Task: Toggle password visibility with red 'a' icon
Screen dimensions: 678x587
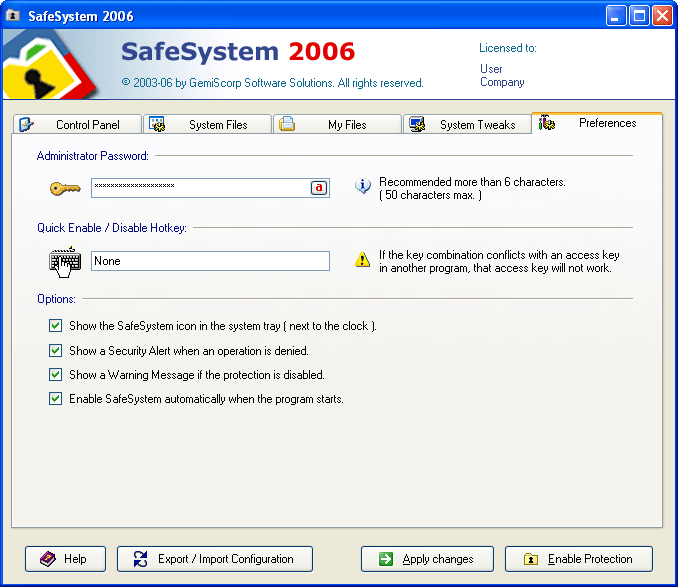Action: click(319, 188)
